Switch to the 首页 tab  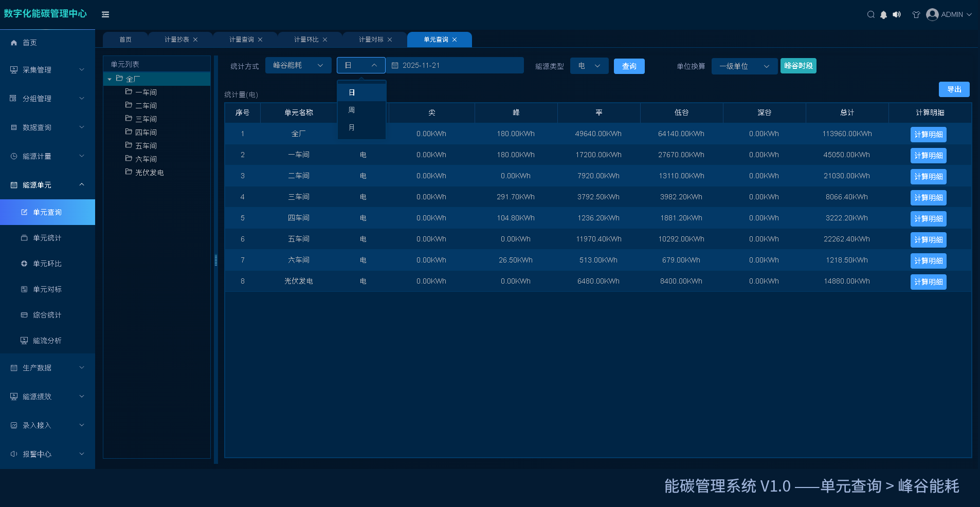click(125, 40)
